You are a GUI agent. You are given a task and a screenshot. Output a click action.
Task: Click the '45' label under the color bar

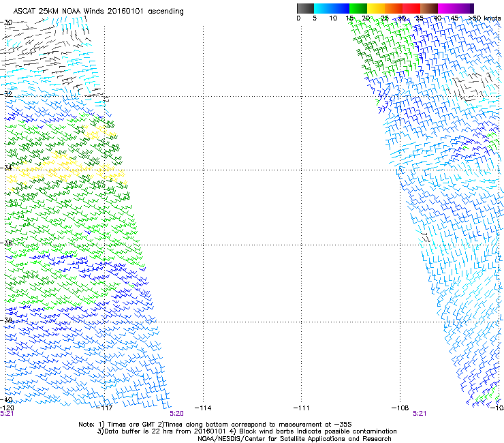click(454, 18)
